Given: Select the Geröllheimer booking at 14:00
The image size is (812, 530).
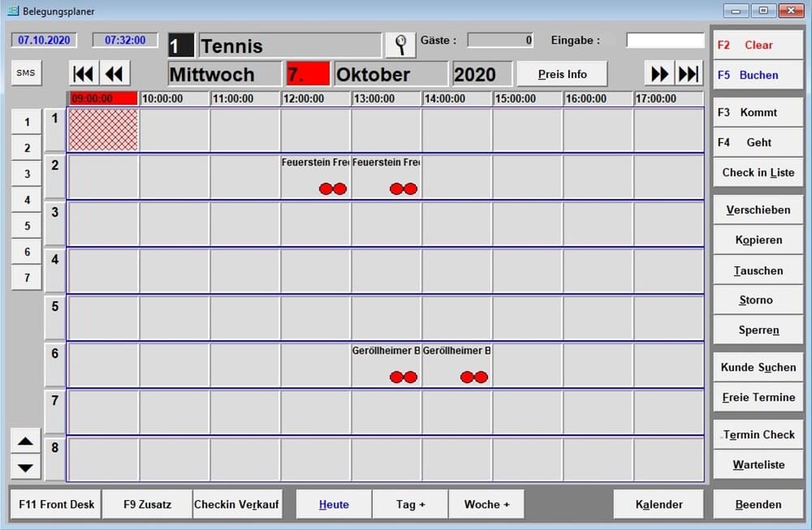Looking at the screenshot, I should pos(457,365).
